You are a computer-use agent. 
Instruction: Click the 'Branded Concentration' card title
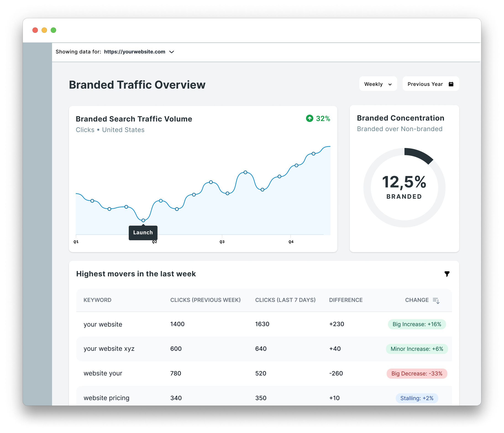400,118
